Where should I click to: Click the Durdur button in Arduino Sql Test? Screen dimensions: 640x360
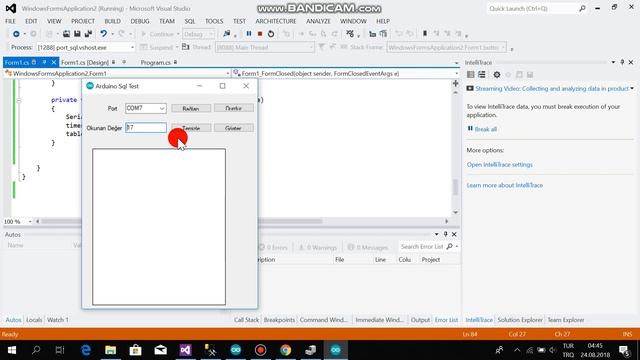click(233, 108)
